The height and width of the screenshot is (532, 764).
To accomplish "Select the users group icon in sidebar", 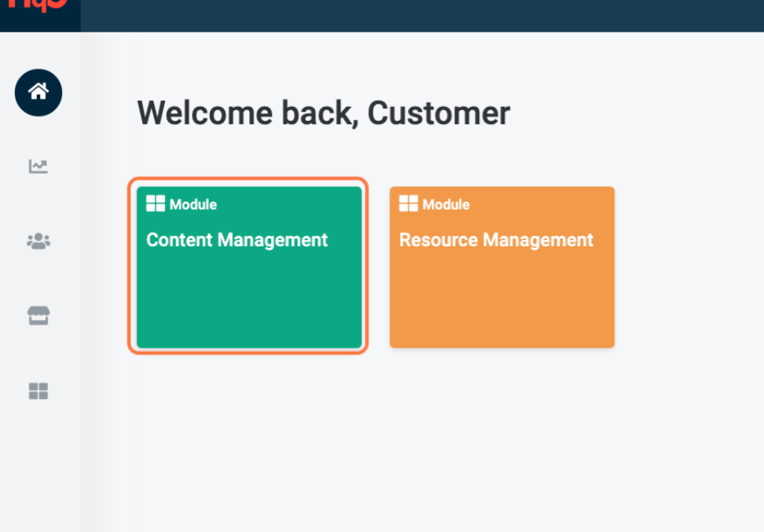I will pos(38,242).
